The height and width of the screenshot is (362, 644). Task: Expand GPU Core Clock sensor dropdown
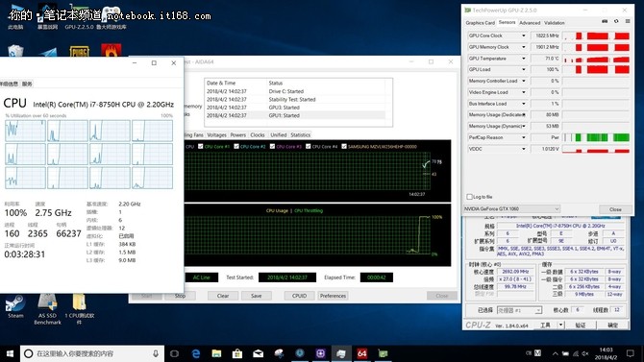point(523,36)
